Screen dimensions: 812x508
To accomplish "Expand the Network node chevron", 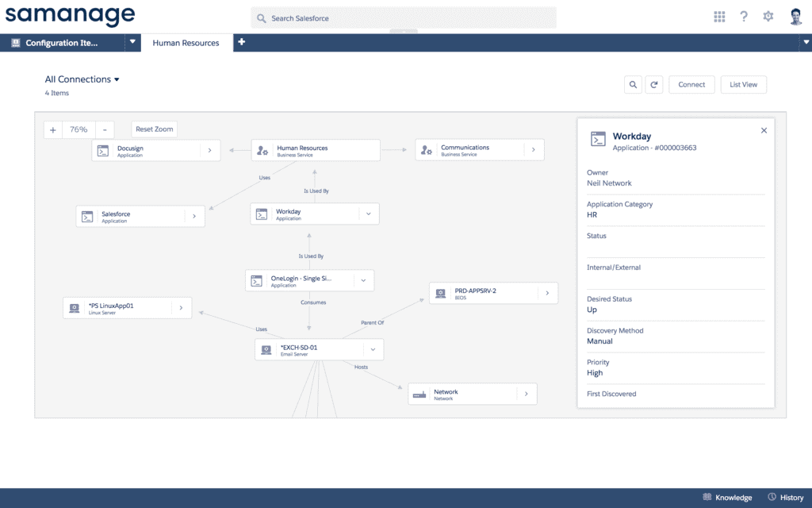I will point(527,394).
